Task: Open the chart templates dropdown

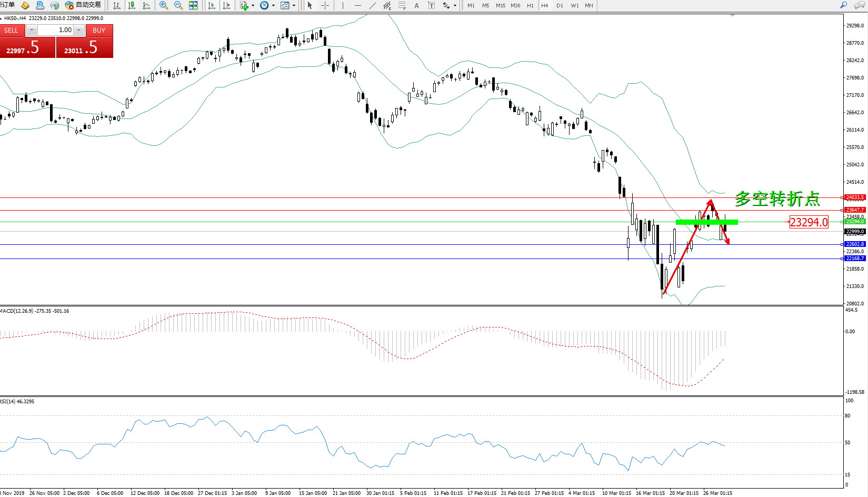Action: 294,5
